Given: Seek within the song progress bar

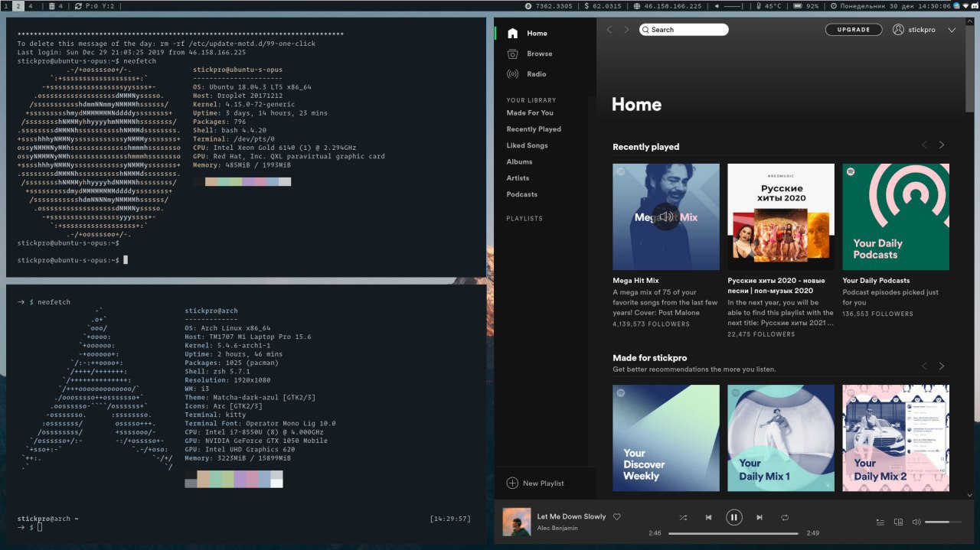Looking at the screenshot, I should click(x=733, y=533).
